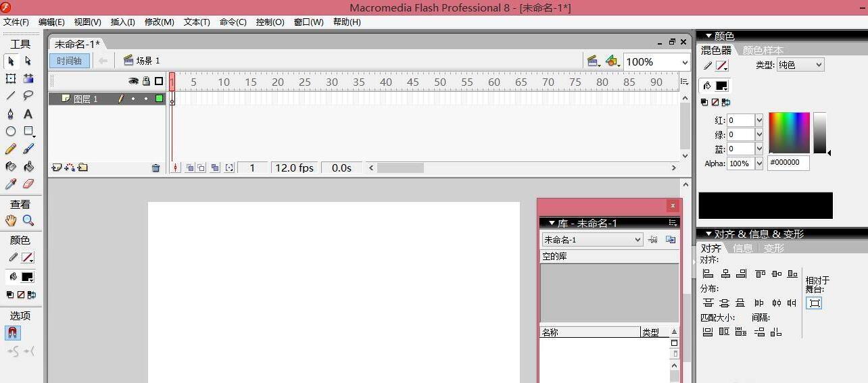868x383 pixels.
Task: Click Edit Scene clapper icon
Action: coord(594,61)
